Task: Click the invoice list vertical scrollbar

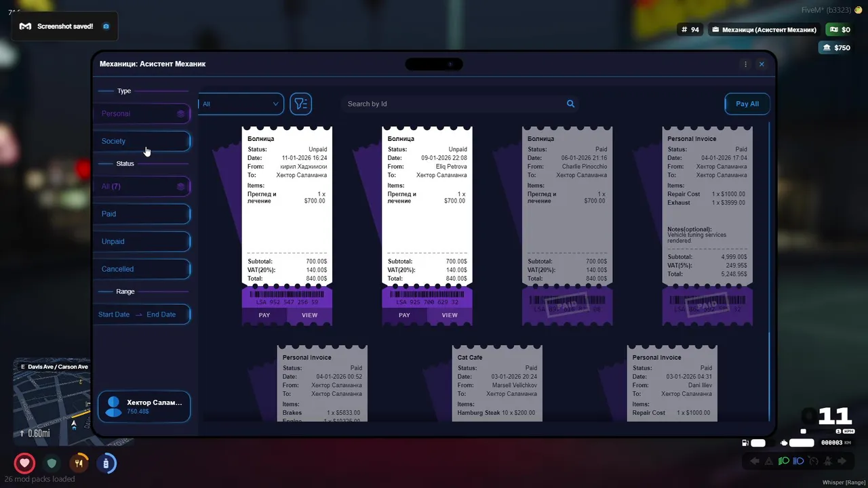Action: click(x=770, y=271)
